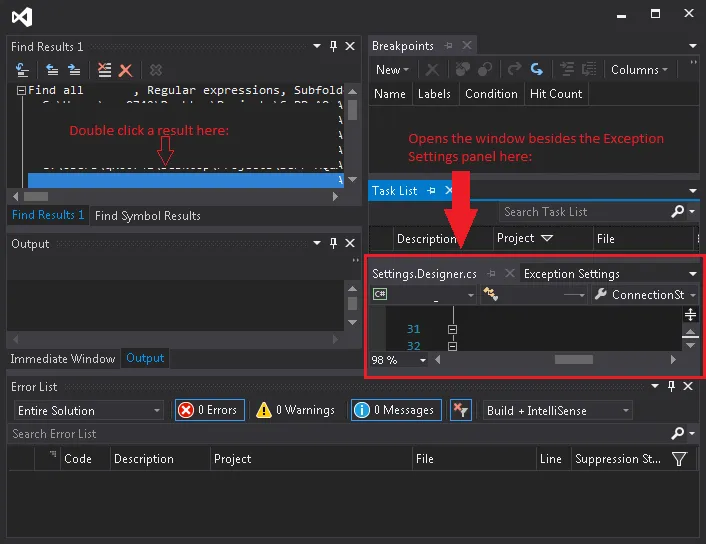This screenshot has width=706, height=544.
Task: Select the Task List tab
Action: coord(394,191)
